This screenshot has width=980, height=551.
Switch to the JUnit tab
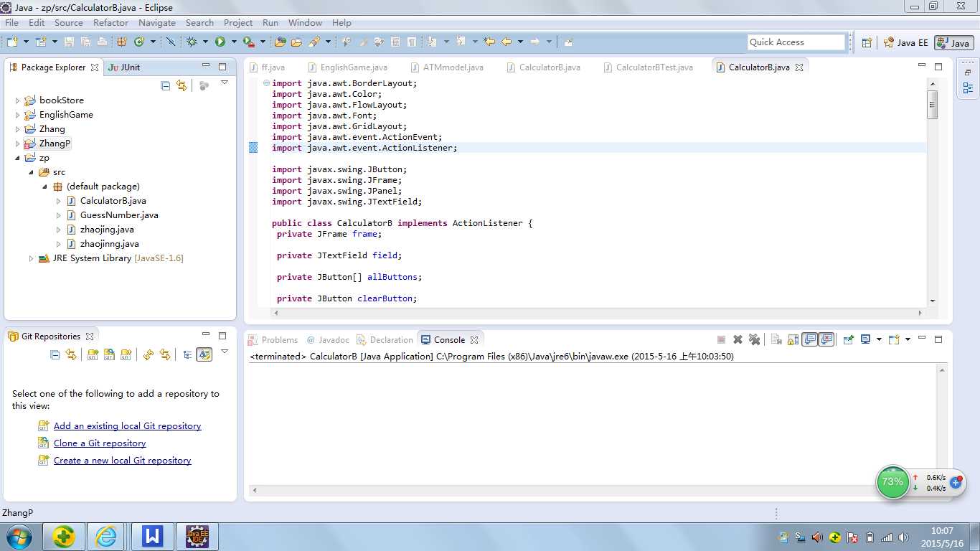coord(123,67)
